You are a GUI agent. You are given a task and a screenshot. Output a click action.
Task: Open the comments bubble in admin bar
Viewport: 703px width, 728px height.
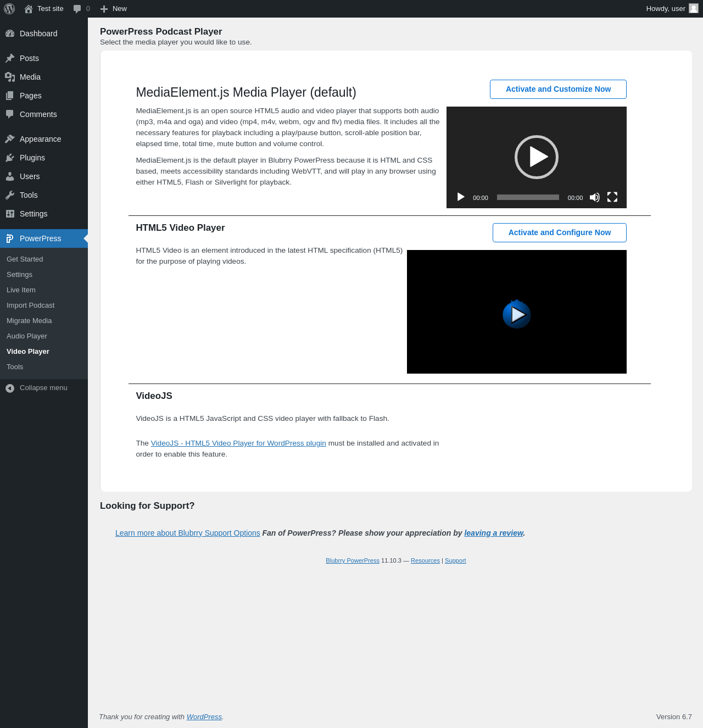click(x=81, y=9)
